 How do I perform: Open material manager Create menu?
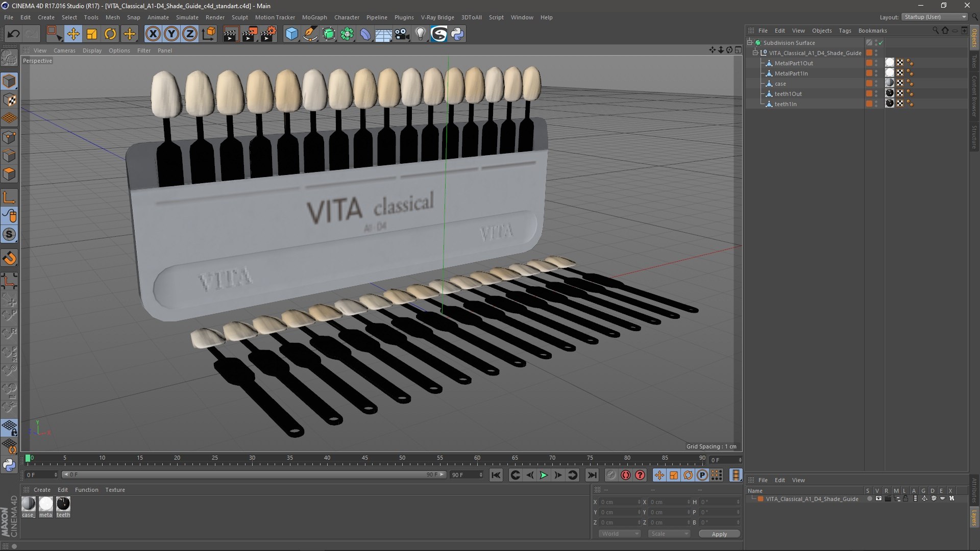pyautogui.click(x=42, y=490)
